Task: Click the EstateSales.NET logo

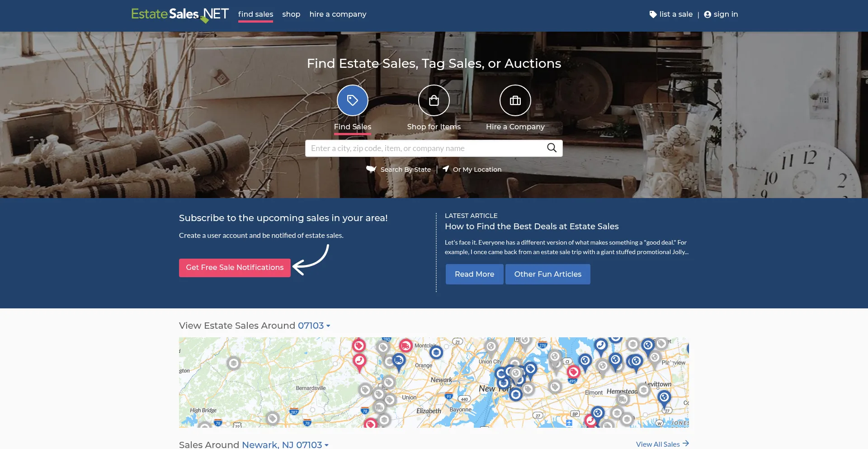Action: (180, 14)
